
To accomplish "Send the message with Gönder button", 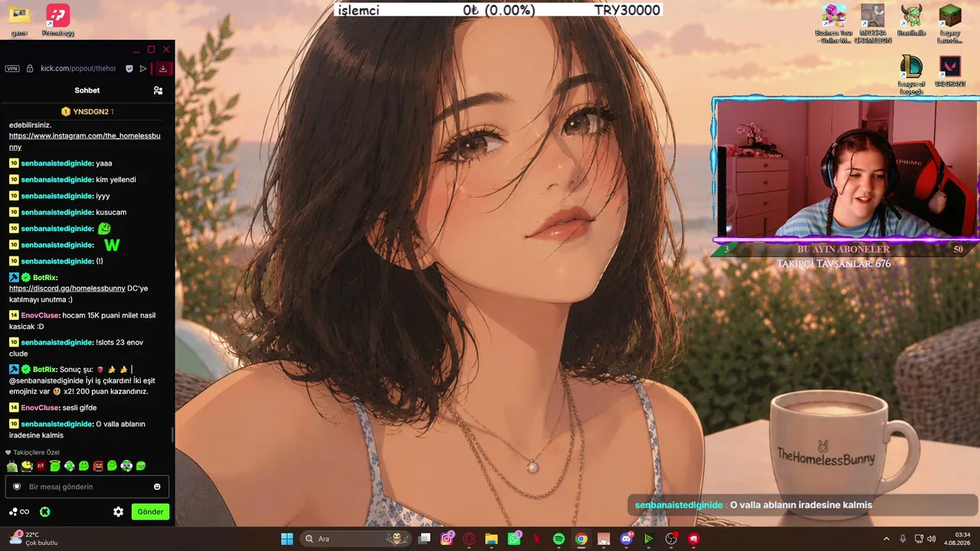I will [150, 512].
